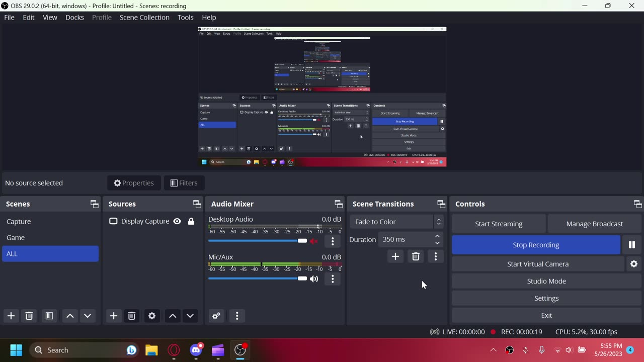Click Manage Broadcast button
The height and width of the screenshot is (362, 644).
click(595, 224)
